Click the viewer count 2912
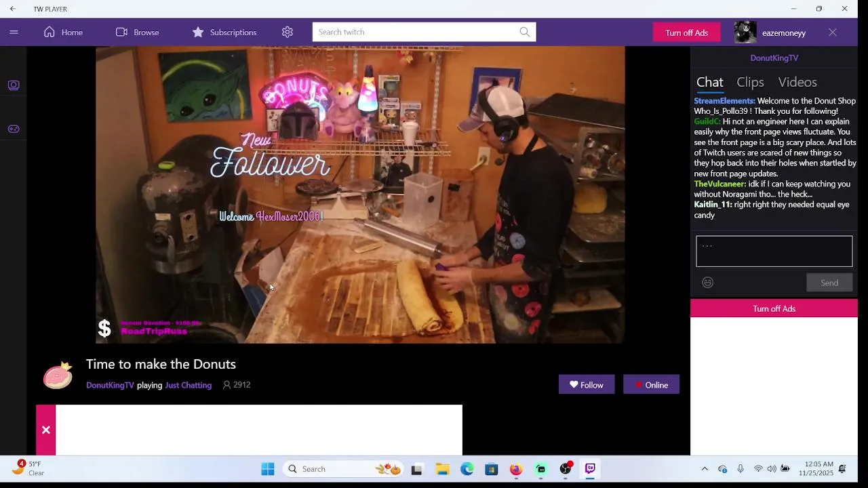This screenshot has width=868, height=488. [x=237, y=385]
